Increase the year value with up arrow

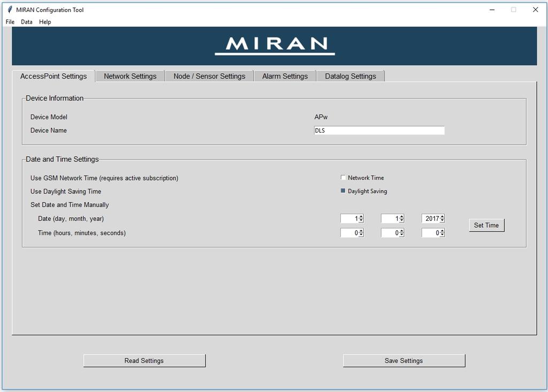[x=442, y=216]
